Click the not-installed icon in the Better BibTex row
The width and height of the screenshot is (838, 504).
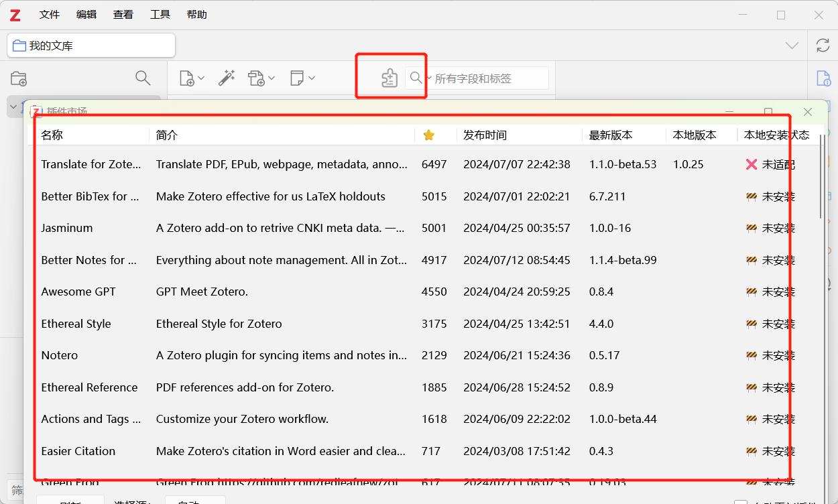(752, 196)
